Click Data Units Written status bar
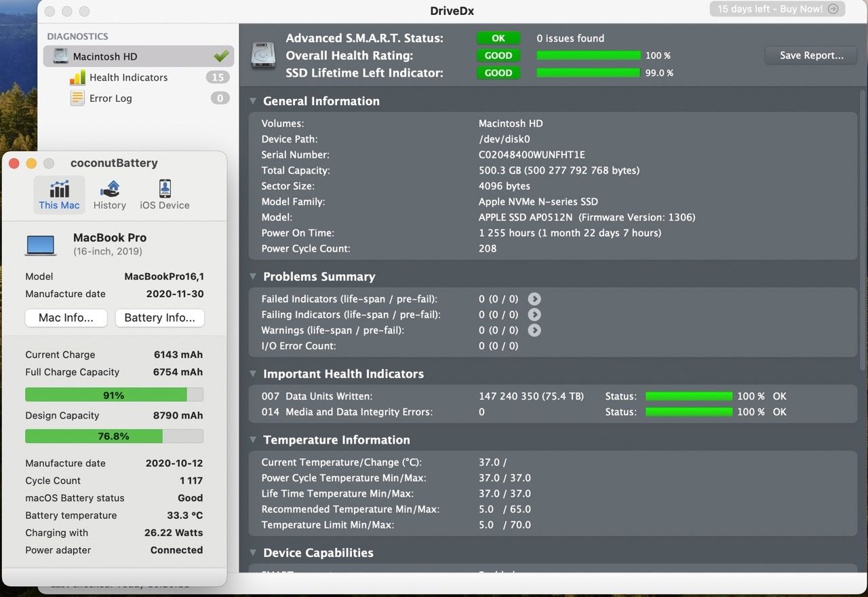This screenshot has height=597, width=868. click(x=689, y=396)
